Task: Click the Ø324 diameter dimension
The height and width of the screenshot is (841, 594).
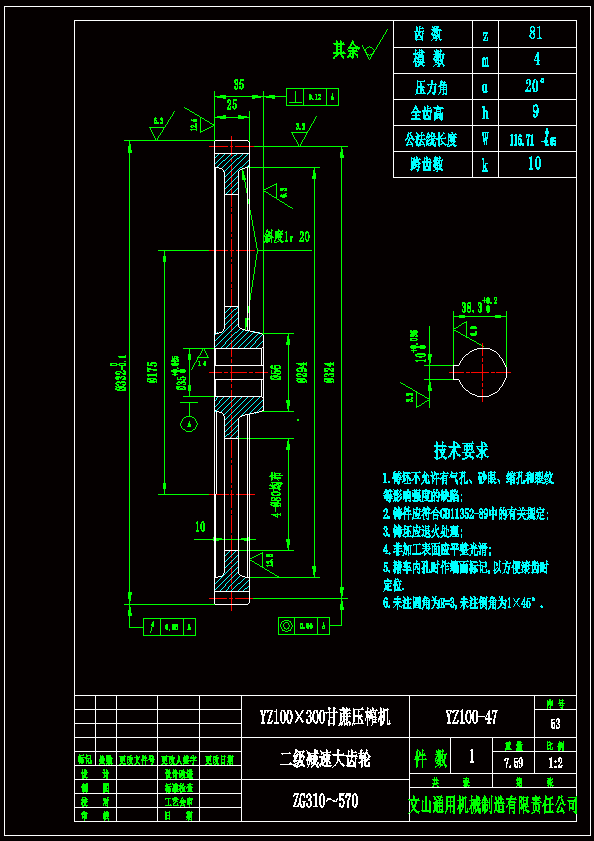Action: (329, 371)
